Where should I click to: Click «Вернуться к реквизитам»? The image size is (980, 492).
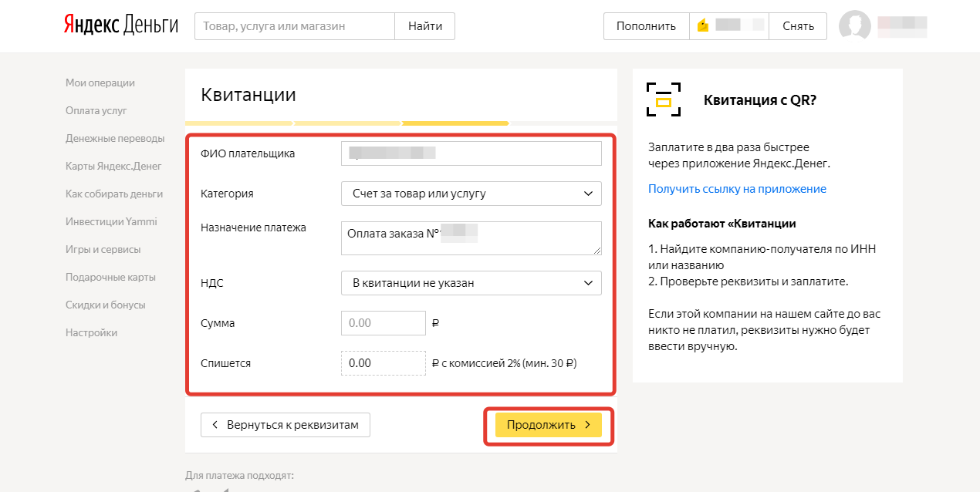click(285, 424)
